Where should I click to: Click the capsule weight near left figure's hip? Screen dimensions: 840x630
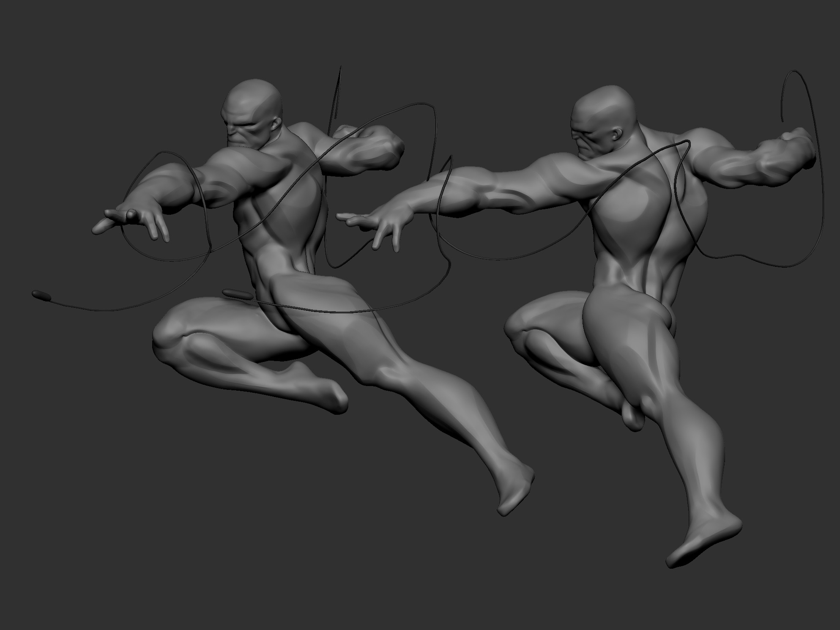point(237,294)
